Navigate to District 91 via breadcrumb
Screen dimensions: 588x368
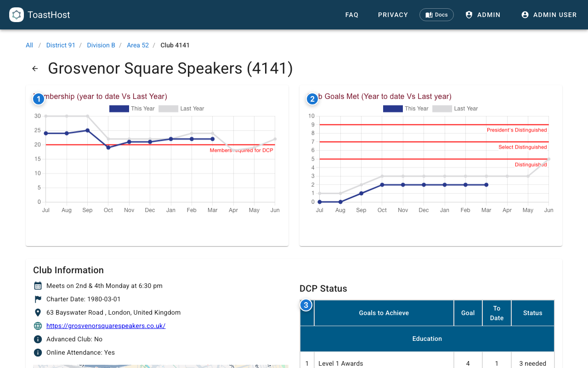pos(61,45)
